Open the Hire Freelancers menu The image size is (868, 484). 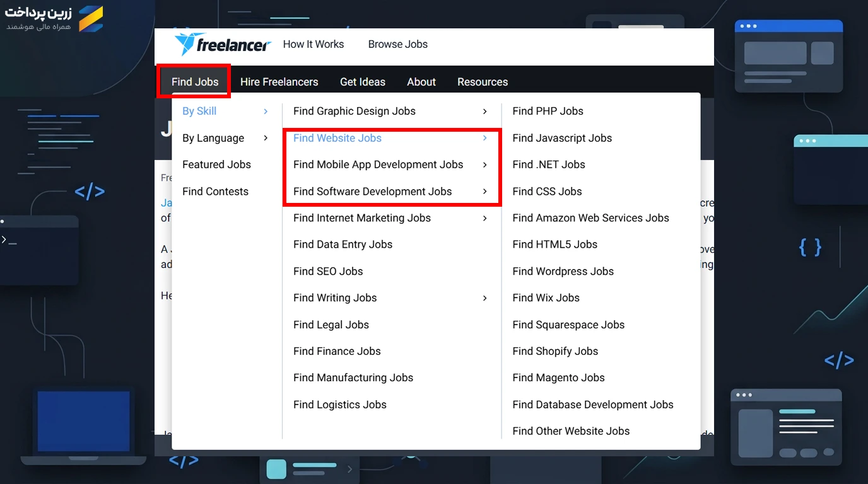click(x=279, y=82)
